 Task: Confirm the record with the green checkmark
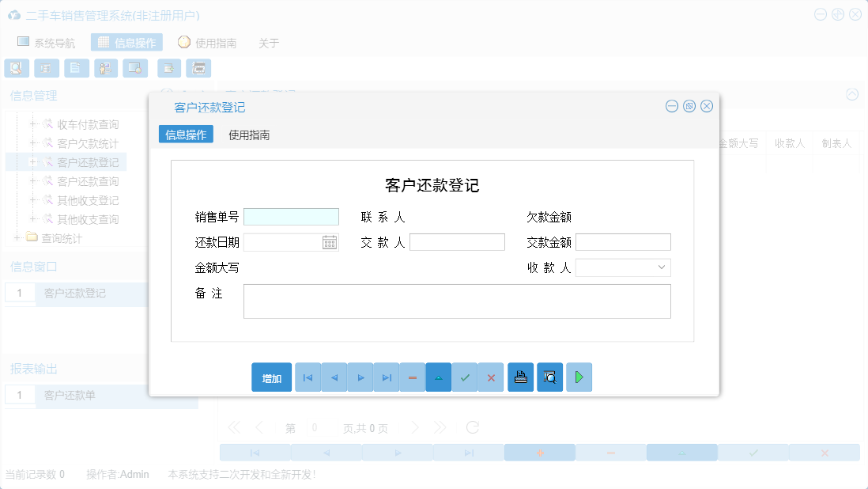coord(465,377)
